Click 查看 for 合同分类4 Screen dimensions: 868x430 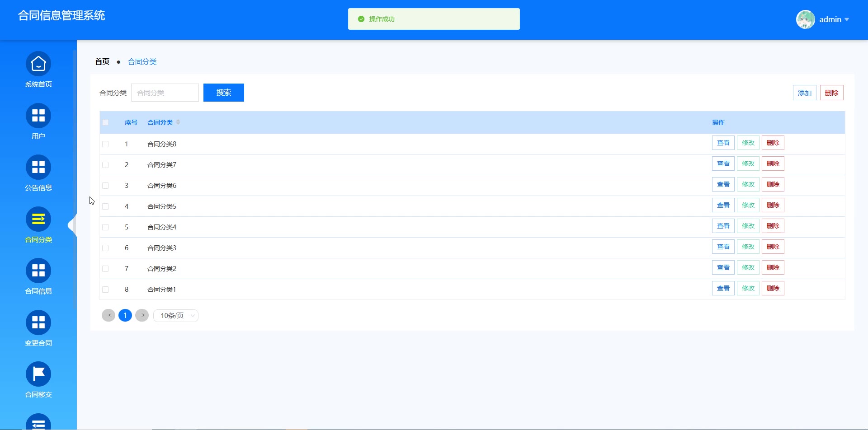pos(723,226)
